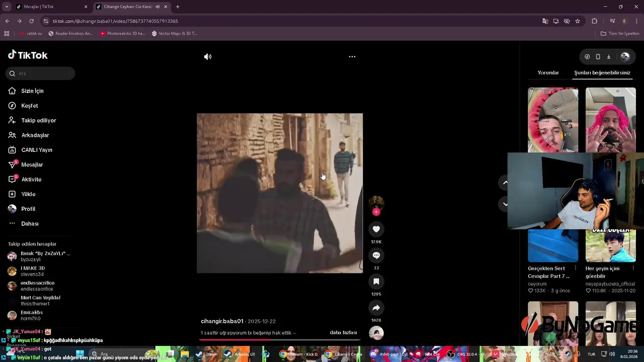
Task: Open followed account Mert Can Yeşildal
Action: [x=39, y=301]
